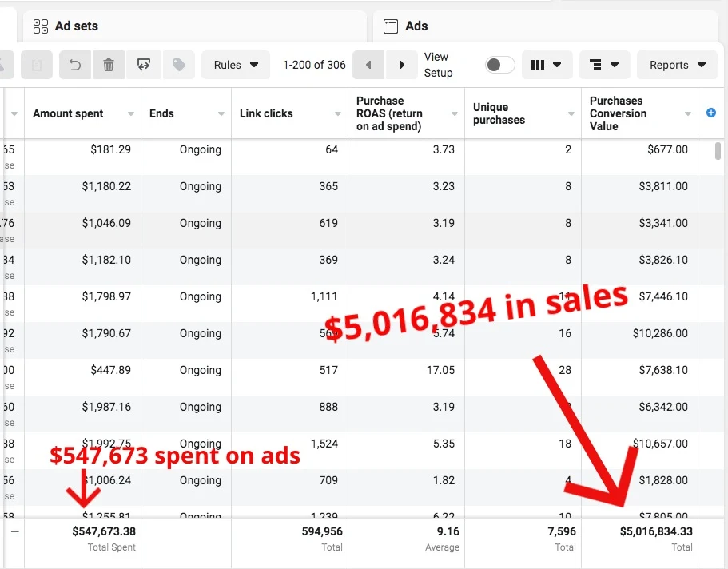The image size is (728, 569).
Task: Sort by Link clicks column header
Action: [x=266, y=113]
